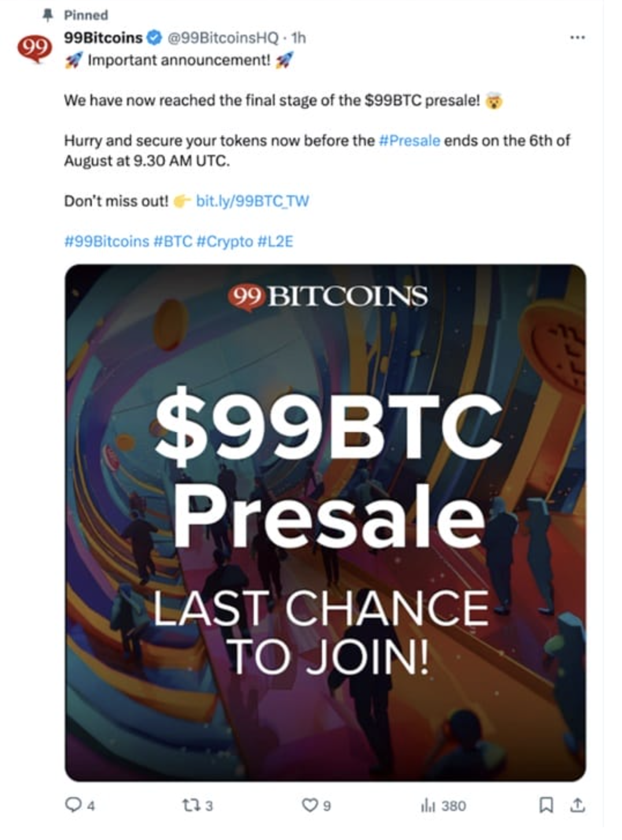Bookmark the presale announcement tweet
The image size is (622, 840).
[x=545, y=804]
